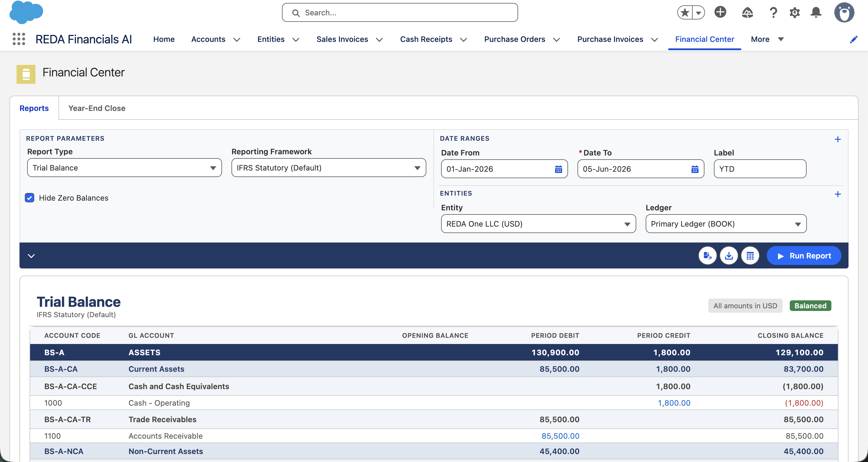Open the 1,800.00 Cash - Operating credit link
The width and height of the screenshot is (868, 462).
tap(674, 403)
